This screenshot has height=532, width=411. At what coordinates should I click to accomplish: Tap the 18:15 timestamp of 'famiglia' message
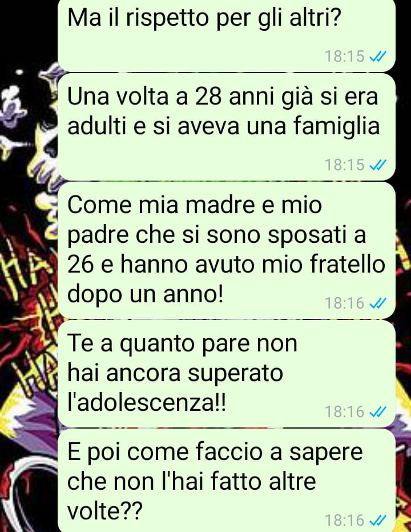point(345,165)
